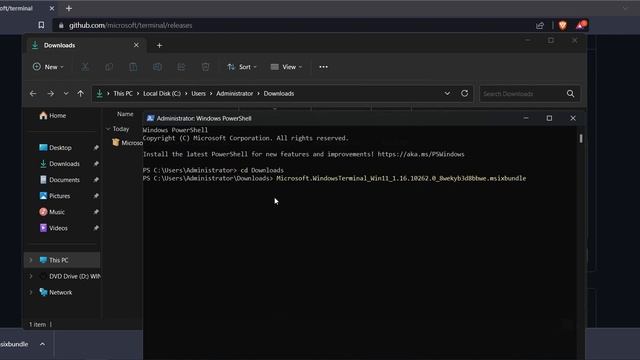The image size is (640, 360).
Task: Expand the Network tree node
Action: pyautogui.click(x=31, y=292)
